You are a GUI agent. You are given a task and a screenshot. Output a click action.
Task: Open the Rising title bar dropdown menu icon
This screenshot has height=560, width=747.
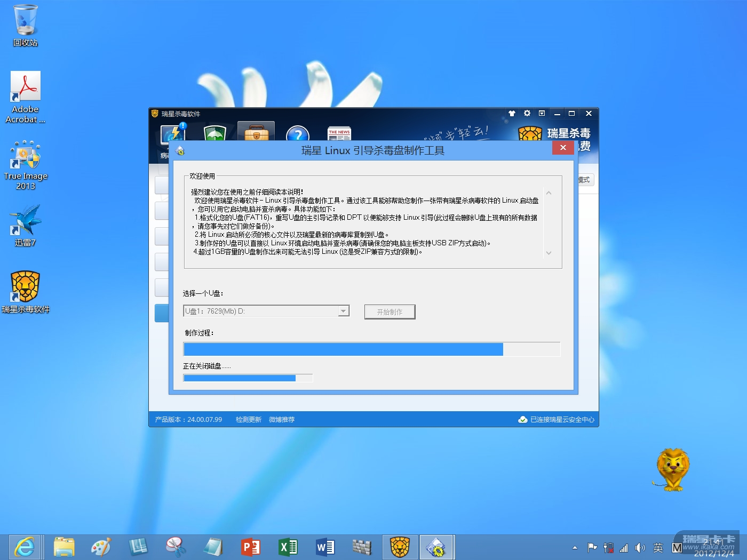pyautogui.click(x=542, y=113)
